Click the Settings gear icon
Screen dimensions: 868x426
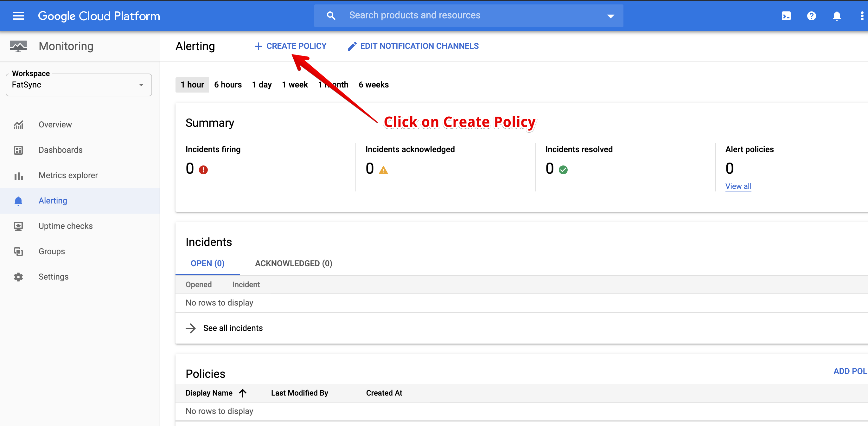[x=18, y=277]
